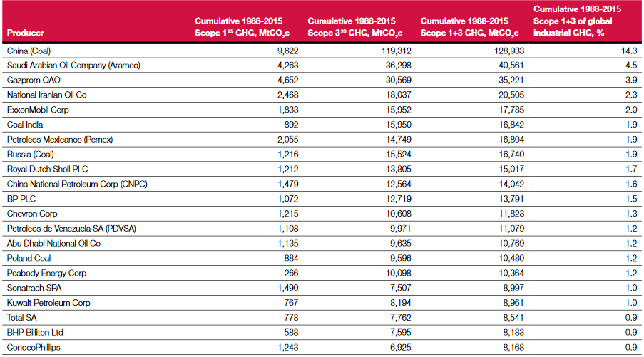644x357 pixels.
Task: Click China Coal Scope 1 value 9,622
Action: tap(287, 51)
